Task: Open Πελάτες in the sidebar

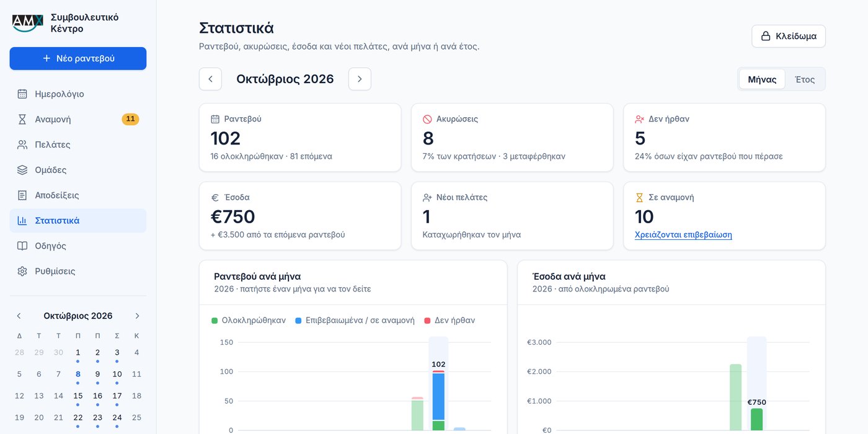Action: [x=78, y=145]
